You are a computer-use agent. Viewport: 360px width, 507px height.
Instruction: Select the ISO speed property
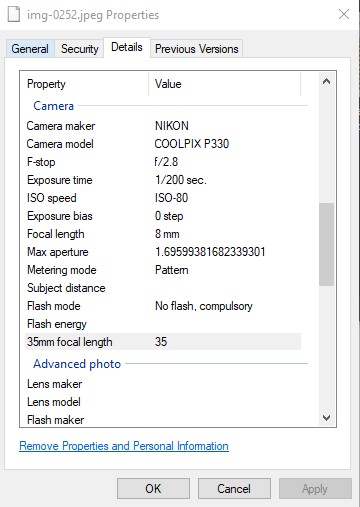pyautogui.click(x=52, y=198)
